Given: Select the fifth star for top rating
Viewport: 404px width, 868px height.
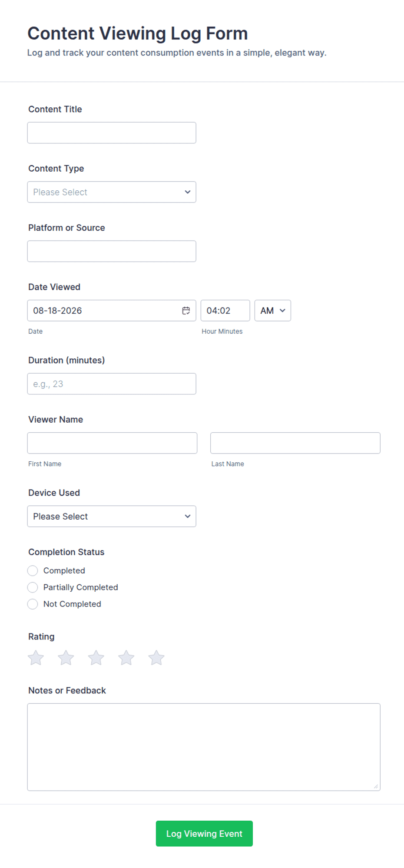Looking at the screenshot, I should coord(156,658).
